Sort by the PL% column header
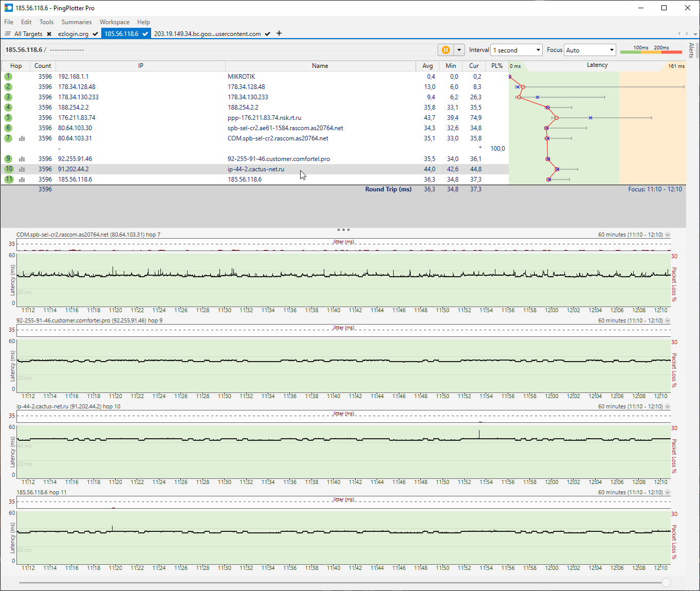Image resolution: width=700 pixels, height=591 pixels. tap(497, 66)
